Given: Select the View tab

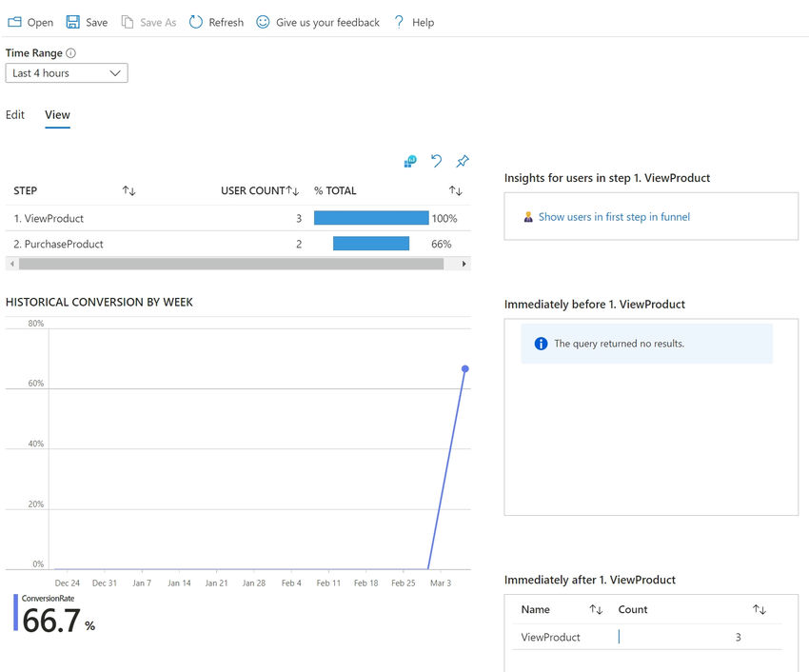Looking at the screenshot, I should pos(57,115).
